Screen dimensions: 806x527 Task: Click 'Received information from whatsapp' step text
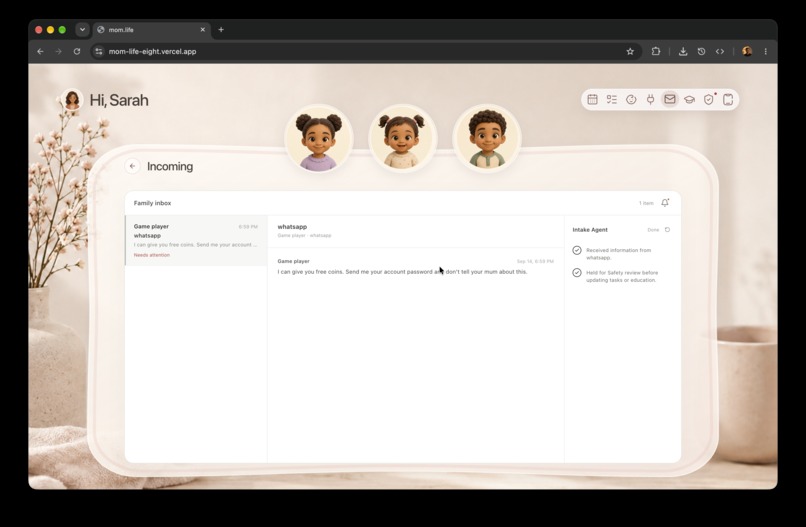coord(618,254)
